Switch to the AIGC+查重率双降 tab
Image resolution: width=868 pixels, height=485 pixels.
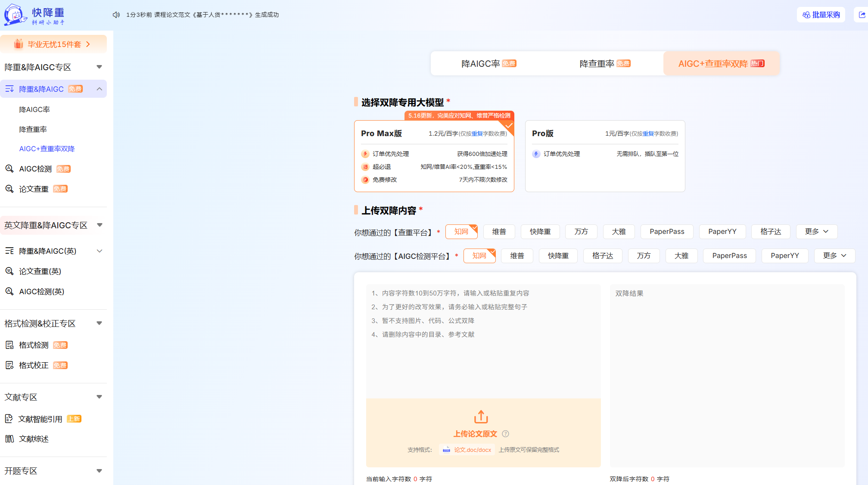pyautogui.click(x=722, y=64)
